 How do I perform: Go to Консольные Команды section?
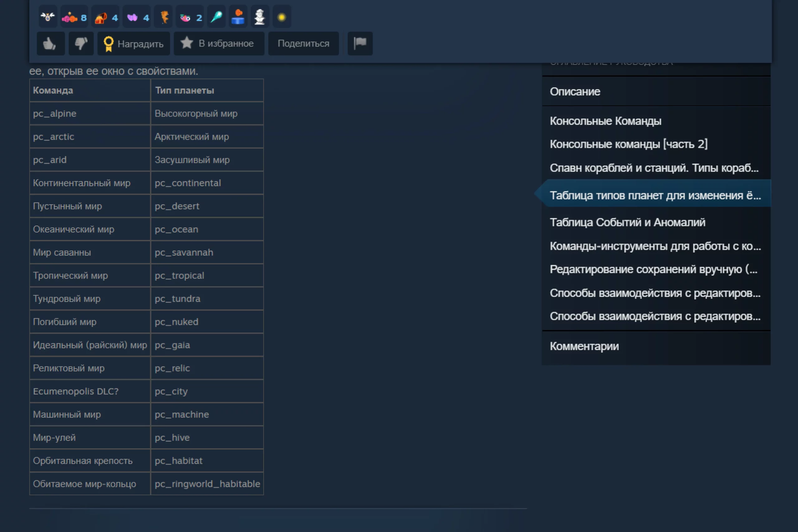(605, 121)
